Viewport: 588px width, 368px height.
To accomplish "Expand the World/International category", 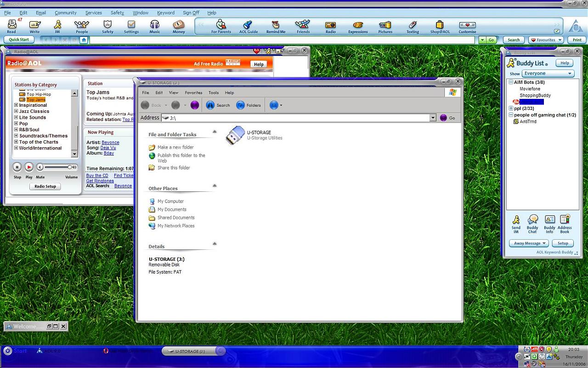I will tap(16, 148).
